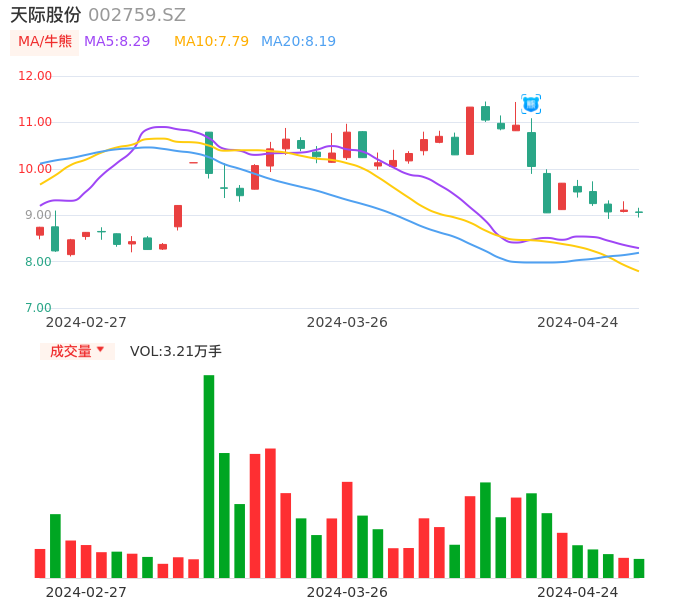This screenshot has width=686, height=606.
Task: Toggle the MA20:8.19 legend label
Action: click(x=298, y=42)
